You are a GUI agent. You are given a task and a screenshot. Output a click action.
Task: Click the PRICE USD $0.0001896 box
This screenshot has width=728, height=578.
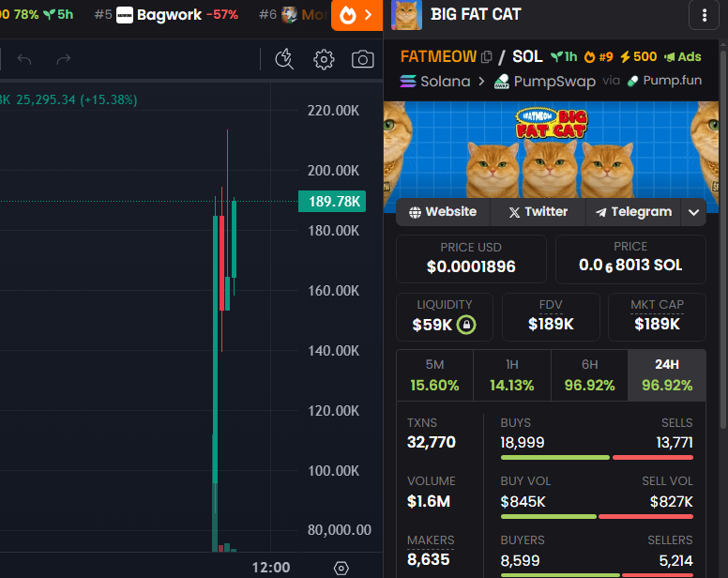click(471, 259)
